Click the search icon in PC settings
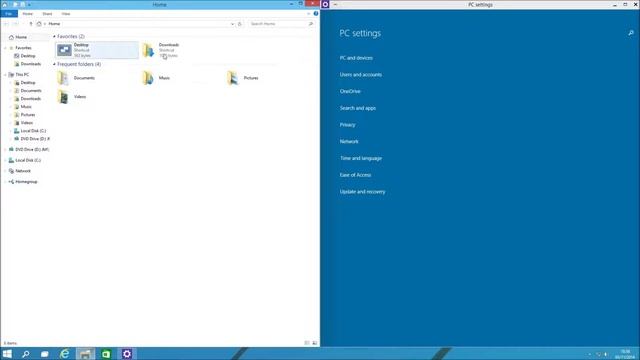The width and height of the screenshot is (640, 360). [631, 33]
